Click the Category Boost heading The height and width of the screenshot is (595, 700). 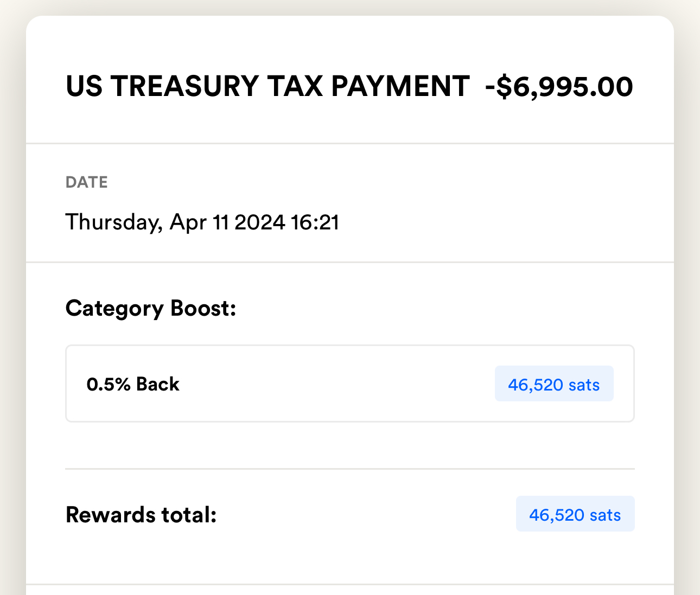pos(151,308)
